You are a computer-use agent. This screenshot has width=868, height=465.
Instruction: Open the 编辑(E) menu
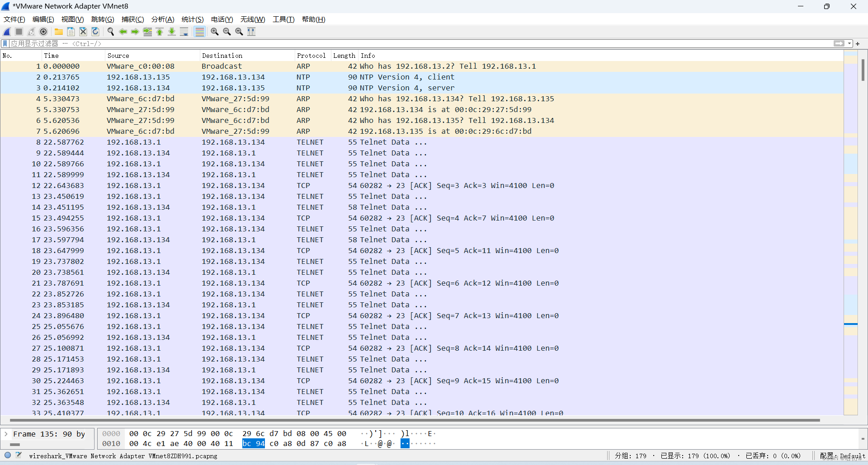[43, 19]
